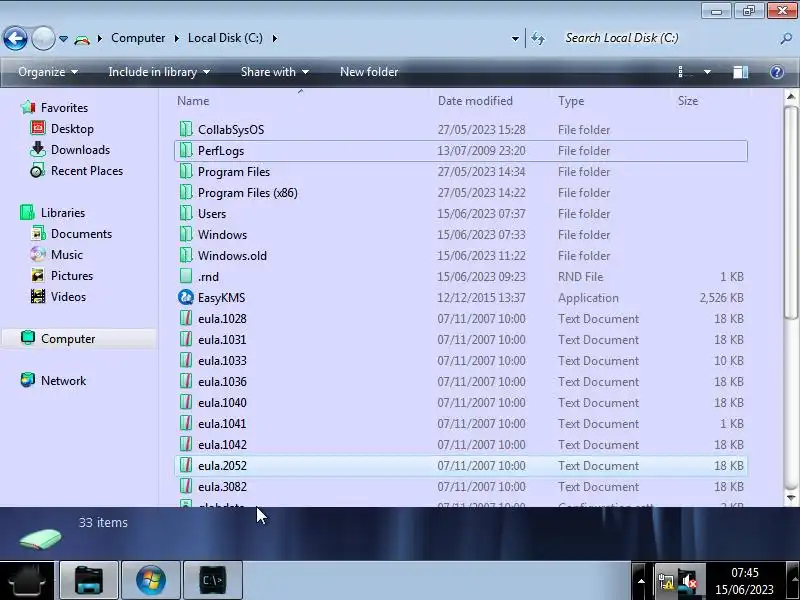Open the Organize menu
800x600 pixels.
pos(48,72)
